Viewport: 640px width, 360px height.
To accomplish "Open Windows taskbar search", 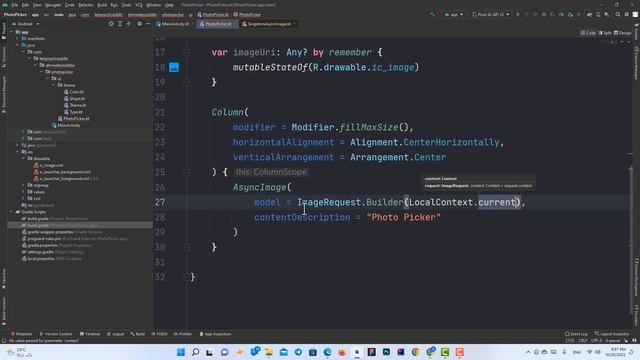I will [196, 352].
